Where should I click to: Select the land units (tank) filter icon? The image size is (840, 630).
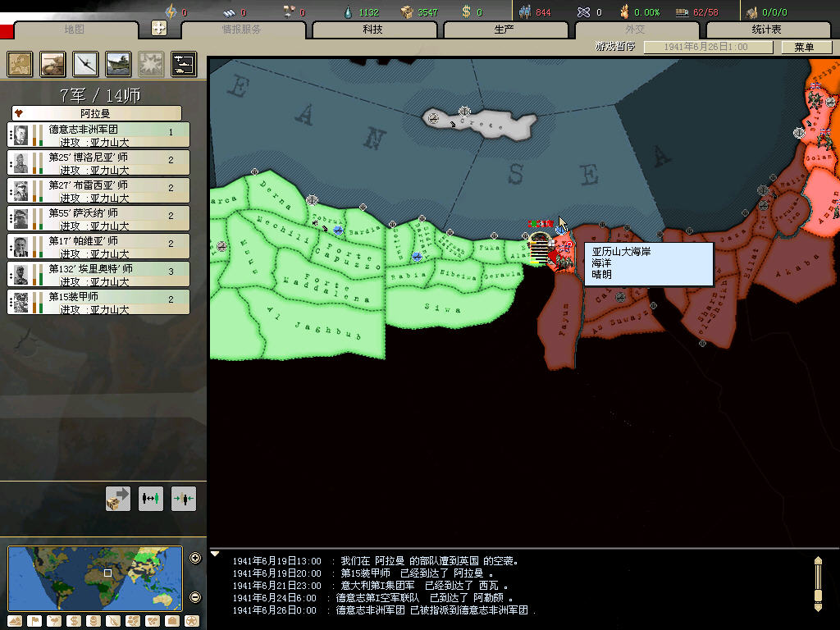click(52, 64)
